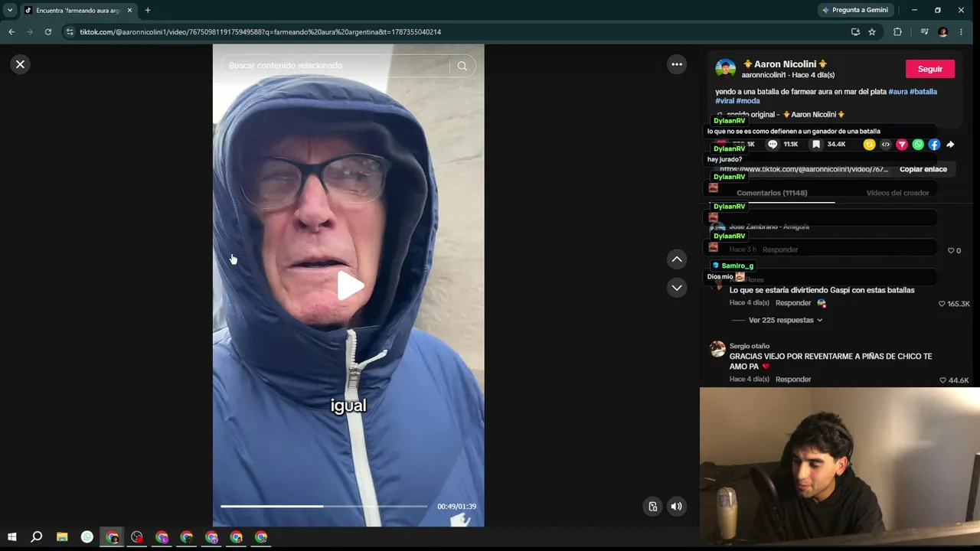The width and height of the screenshot is (980, 551).
Task: Open the comments bubble icon showing 11.1K
Action: pos(773,144)
